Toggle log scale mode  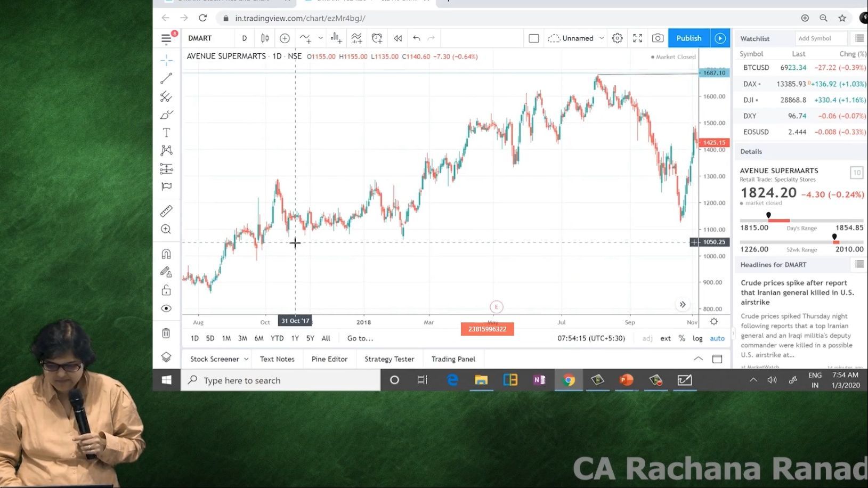(x=697, y=338)
